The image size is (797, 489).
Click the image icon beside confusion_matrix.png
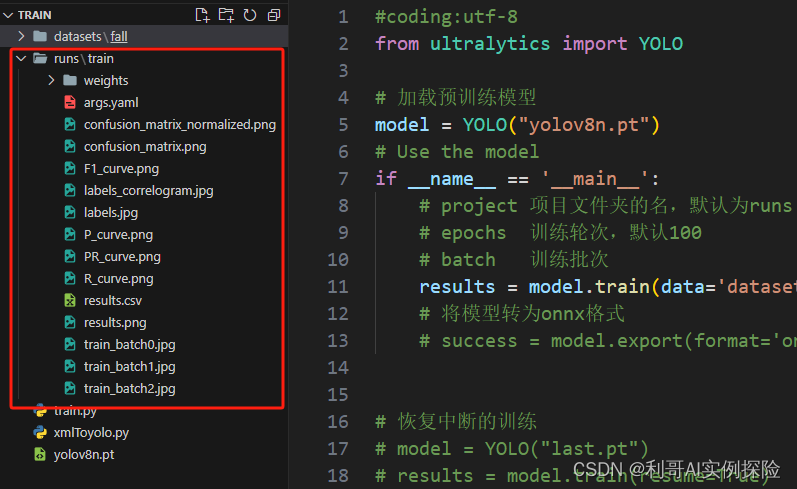[70, 146]
